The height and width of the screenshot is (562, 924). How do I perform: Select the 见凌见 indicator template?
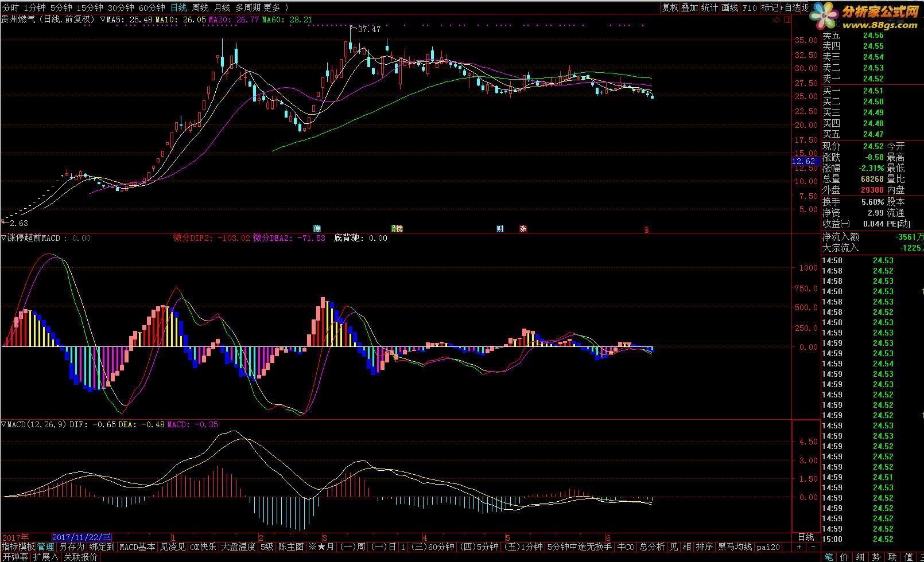(173, 547)
